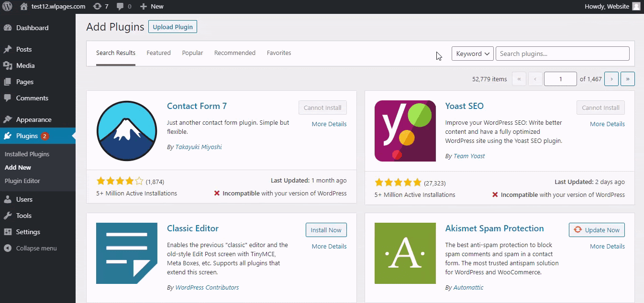The image size is (644, 303).
Task: View author Team Yoast
Action: click(469, 156)
